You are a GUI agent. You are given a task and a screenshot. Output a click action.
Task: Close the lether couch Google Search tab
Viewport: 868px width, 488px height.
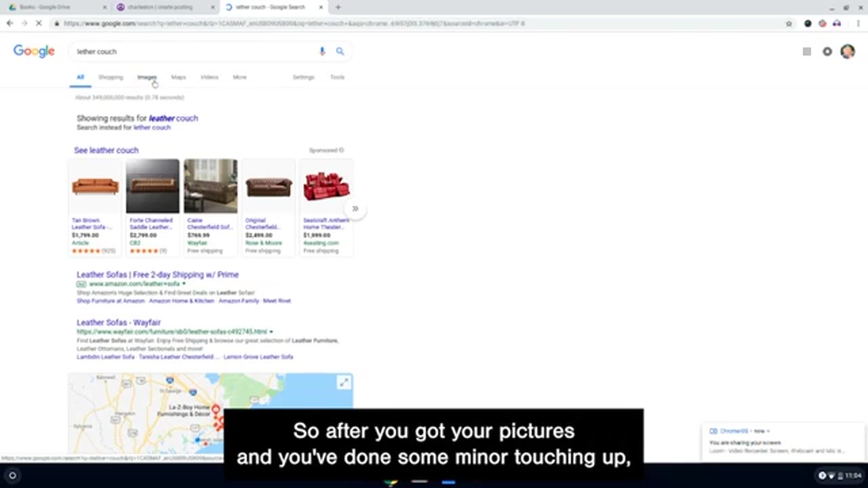coord(320,7)
